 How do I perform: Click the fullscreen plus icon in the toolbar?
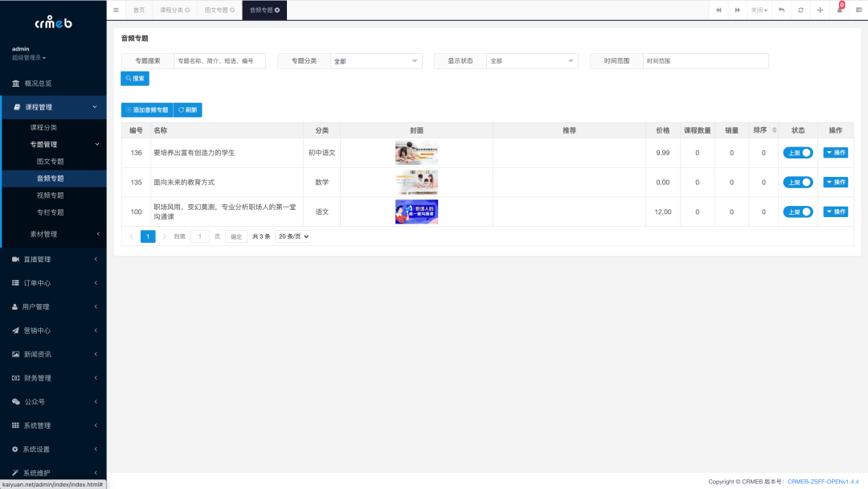[x=820, y=10]
